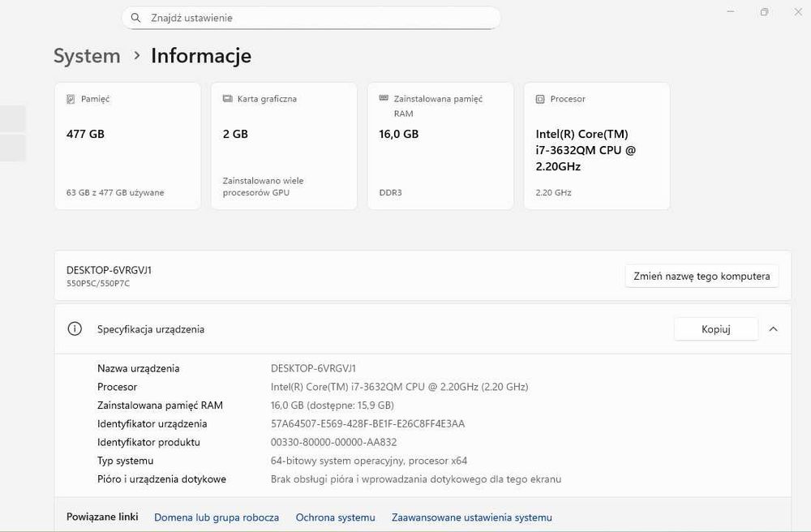
Task: Open the Pamięć 477 GB storage card
Action: coord(127,146)
